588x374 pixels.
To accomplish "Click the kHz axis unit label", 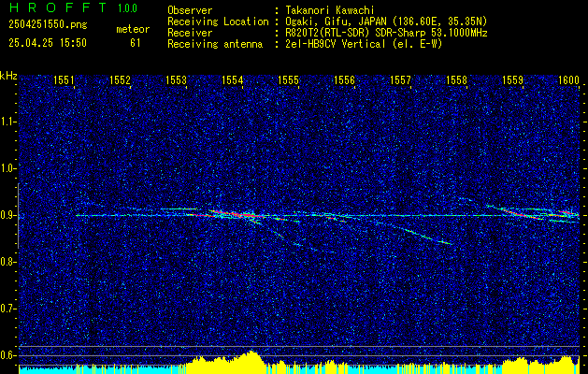I will [8, 76].
